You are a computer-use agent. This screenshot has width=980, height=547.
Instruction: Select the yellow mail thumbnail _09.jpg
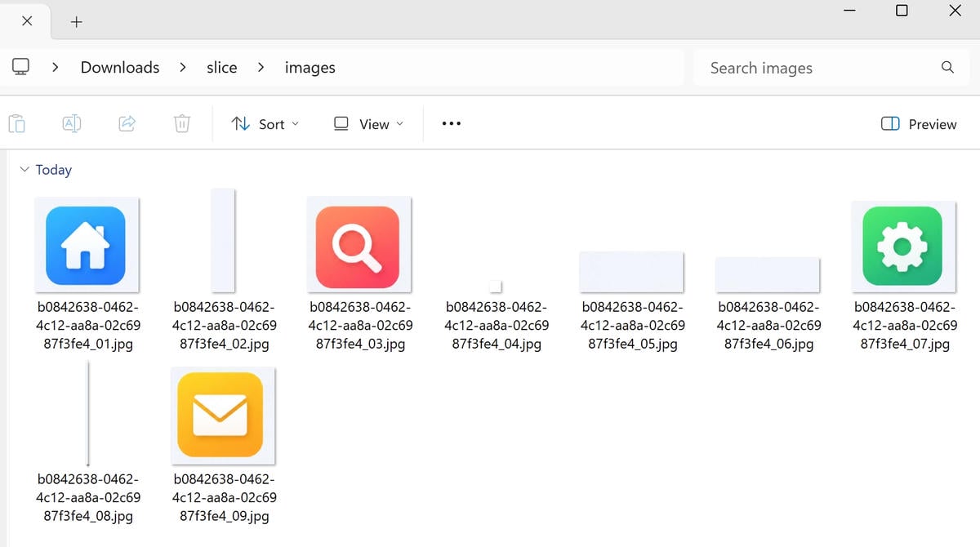[223, 415]
